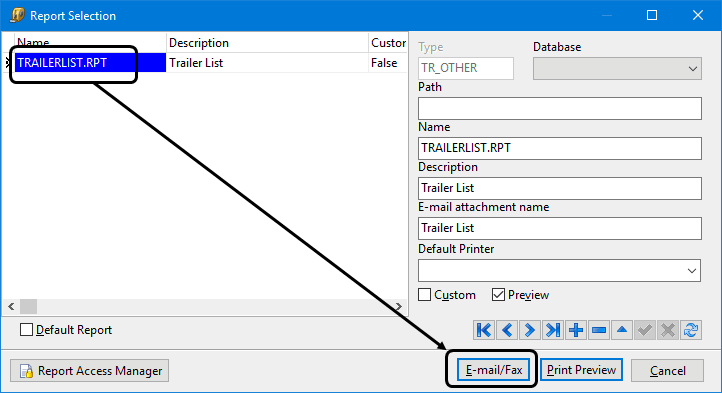722x393 pixels.
Task: Click the edit record triangle icon
Action: coord(622,330)
